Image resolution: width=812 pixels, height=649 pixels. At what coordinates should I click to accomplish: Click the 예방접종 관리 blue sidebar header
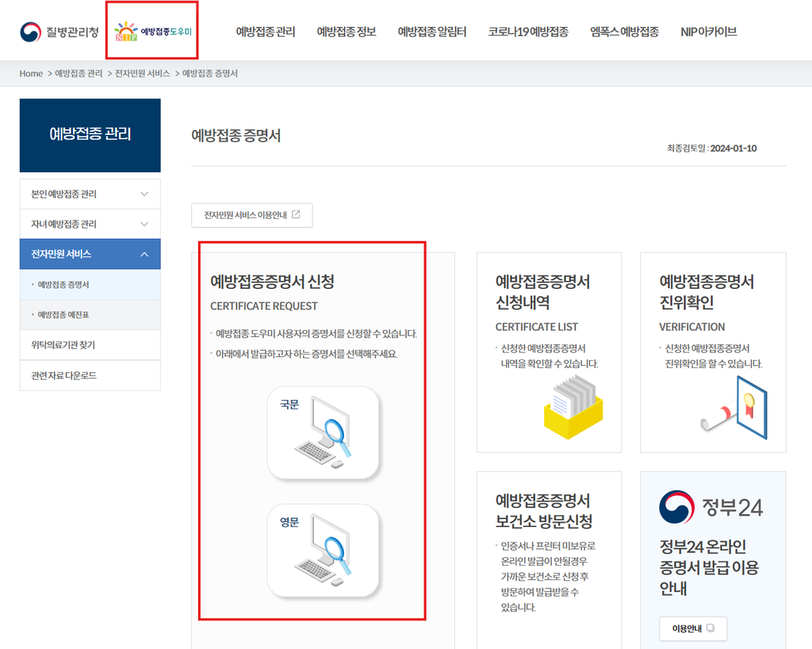click(90, 135)
